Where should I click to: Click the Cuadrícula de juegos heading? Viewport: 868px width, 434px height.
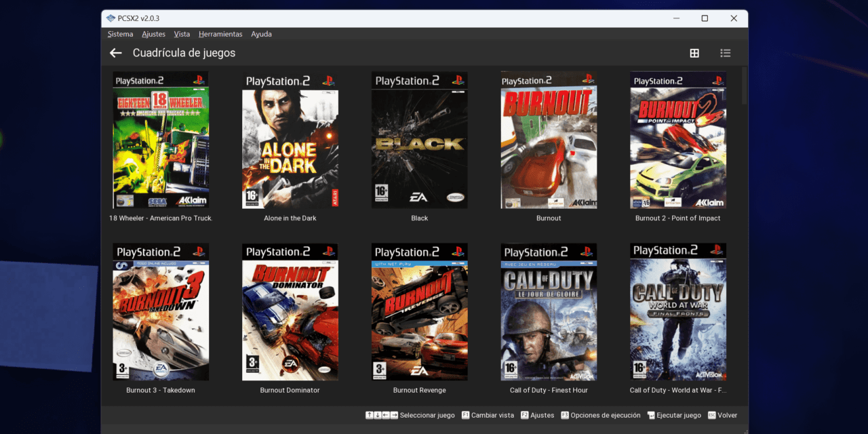click(x=184, y=53)
